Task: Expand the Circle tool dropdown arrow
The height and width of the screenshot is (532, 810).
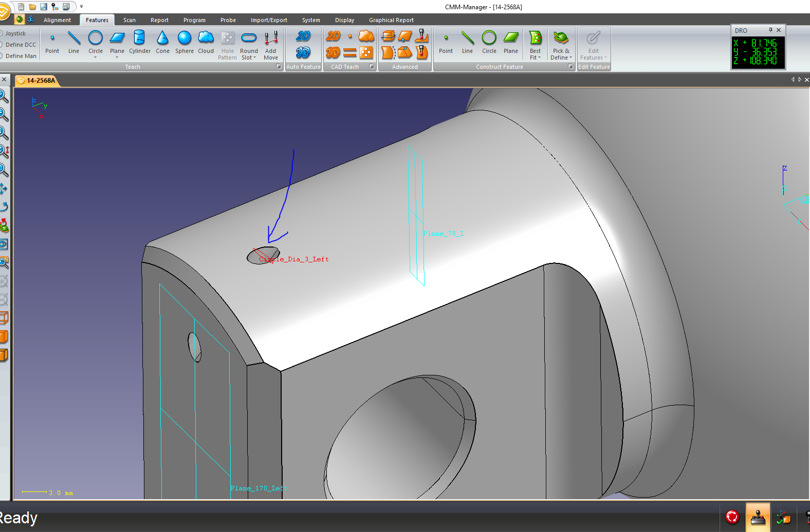Action: 96,58
